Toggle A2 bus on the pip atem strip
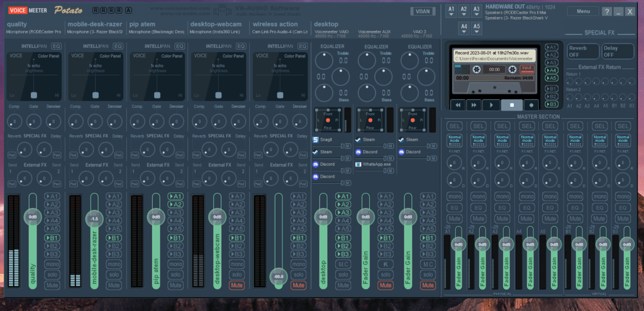The image size is (644, 311). tap(175, 204)
